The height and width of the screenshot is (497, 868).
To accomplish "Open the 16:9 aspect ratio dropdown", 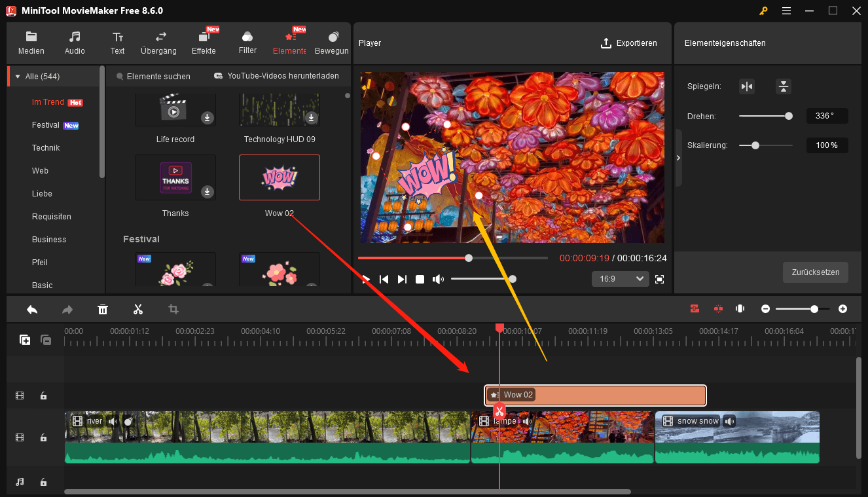I will click(620, 278).
